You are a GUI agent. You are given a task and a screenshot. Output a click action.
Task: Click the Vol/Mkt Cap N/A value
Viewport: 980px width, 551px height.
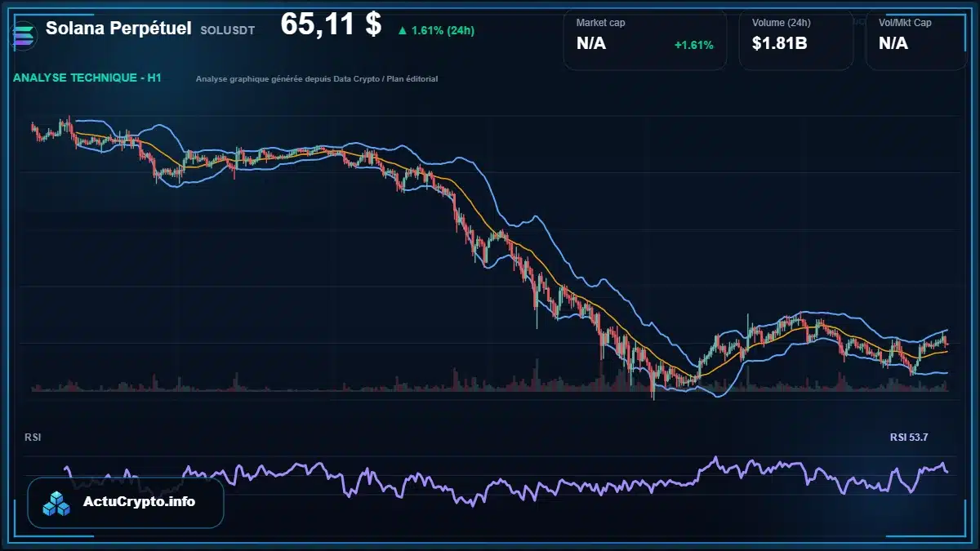893,44
